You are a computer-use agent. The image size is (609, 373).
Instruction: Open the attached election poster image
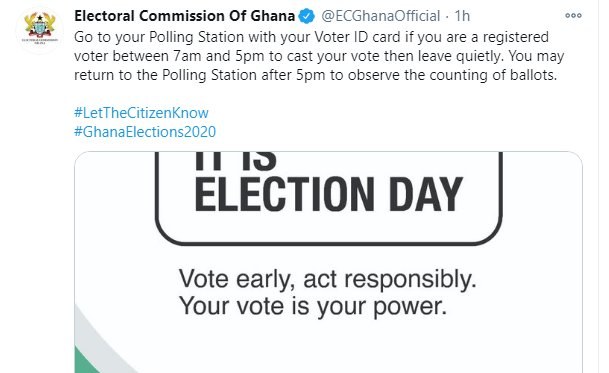click(x=328, y=262)
